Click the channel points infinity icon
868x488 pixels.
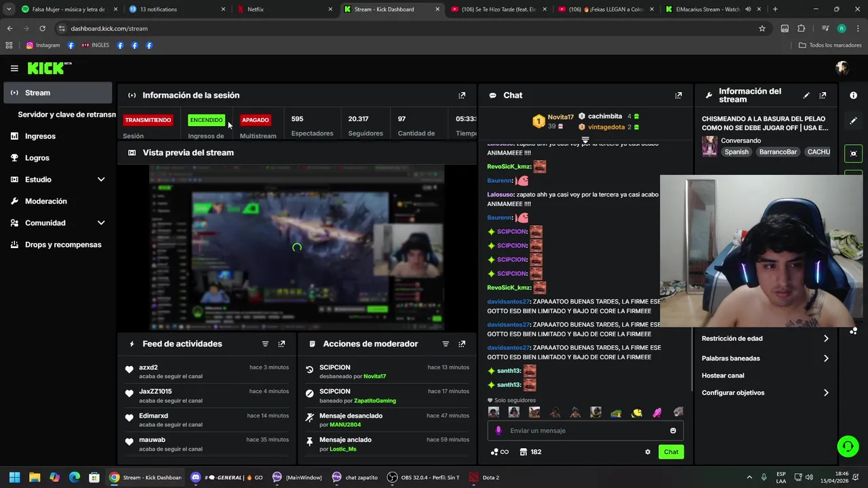click(x=500, y=452)
